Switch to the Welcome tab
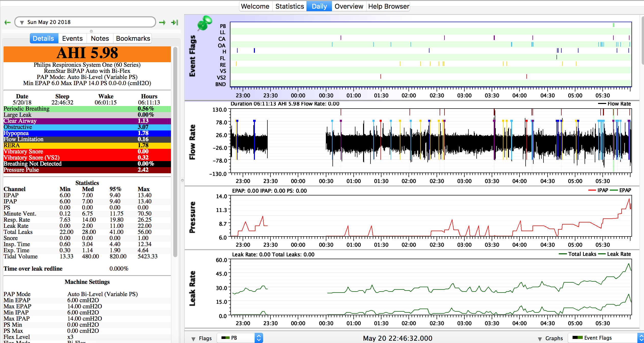The height and width of the screenshot is (343, 644). pyautogui.click(x=255, y=6)
